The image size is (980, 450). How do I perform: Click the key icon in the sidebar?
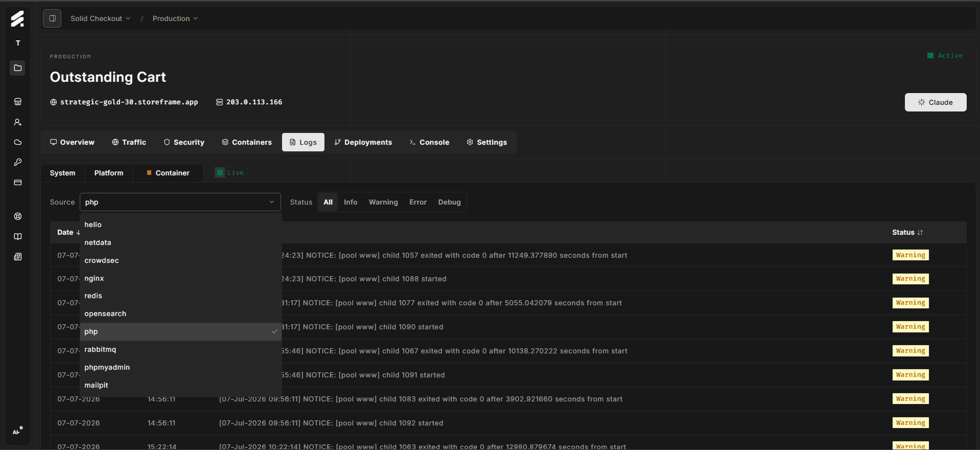(x=18, y=162)
